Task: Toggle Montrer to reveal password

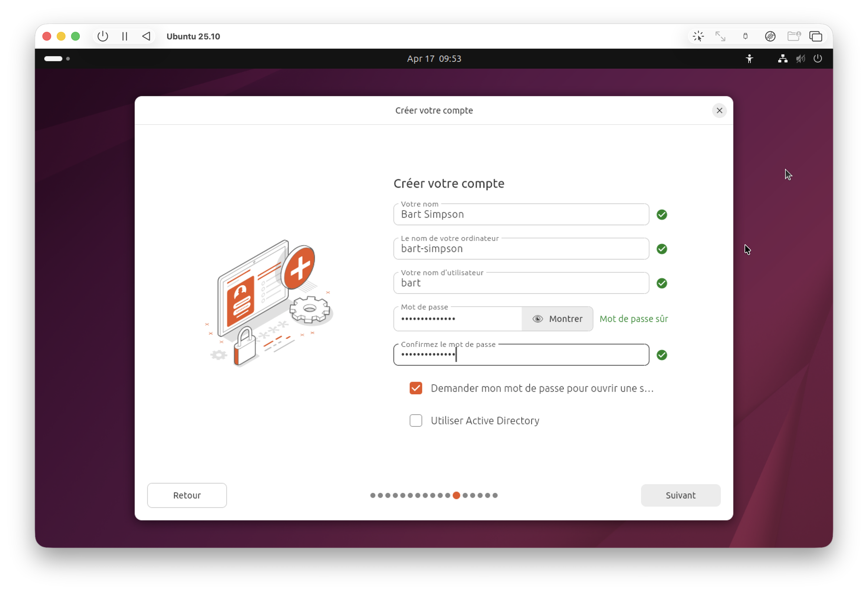Action: [557, 319]
